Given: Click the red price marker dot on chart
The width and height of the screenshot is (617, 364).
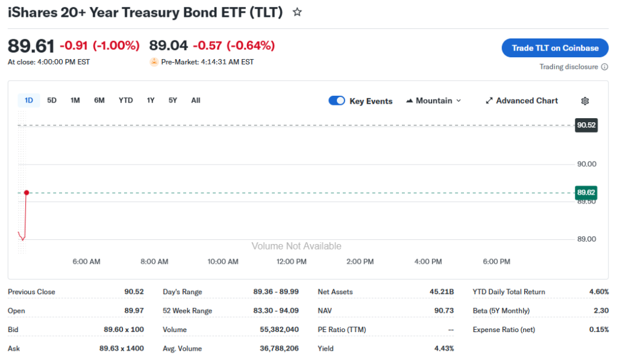Looking at the screenshot, I should [27, 192].
